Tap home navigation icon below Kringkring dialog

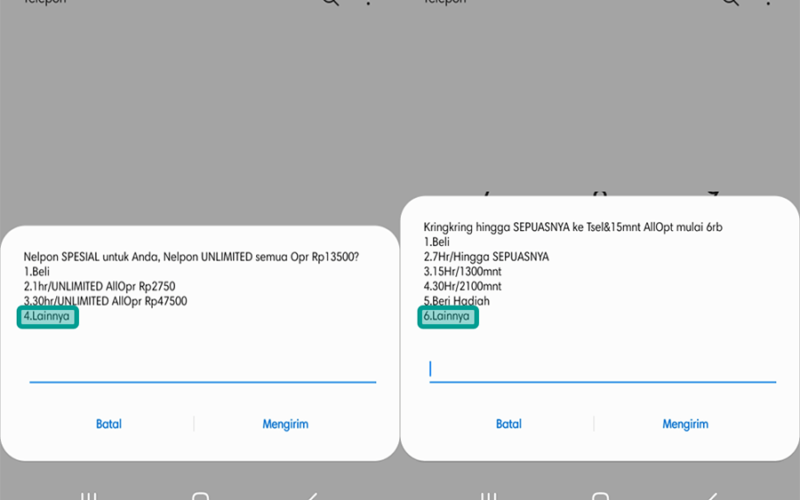(601, 496)
